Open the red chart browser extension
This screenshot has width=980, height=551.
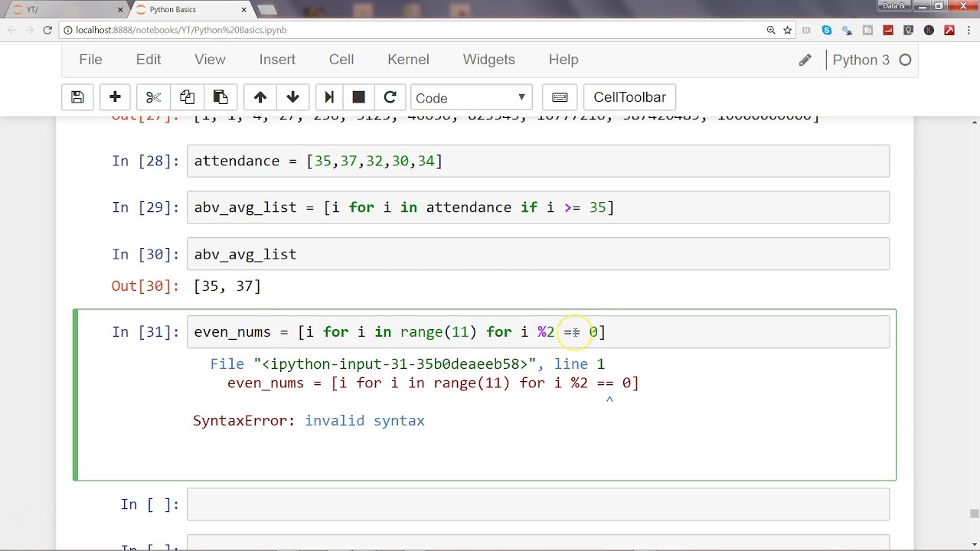888,30
